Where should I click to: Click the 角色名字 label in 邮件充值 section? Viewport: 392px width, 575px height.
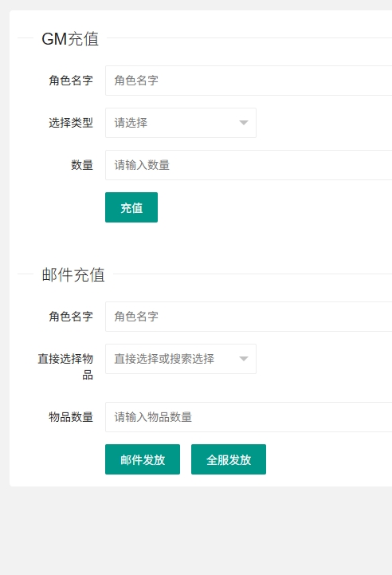point(71,317)
